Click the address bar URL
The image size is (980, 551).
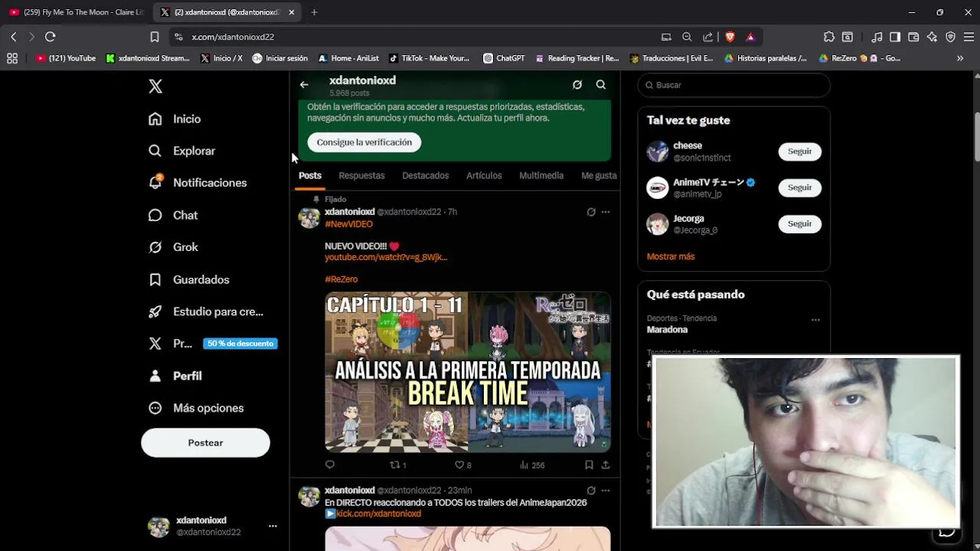[x=233, y=37]
